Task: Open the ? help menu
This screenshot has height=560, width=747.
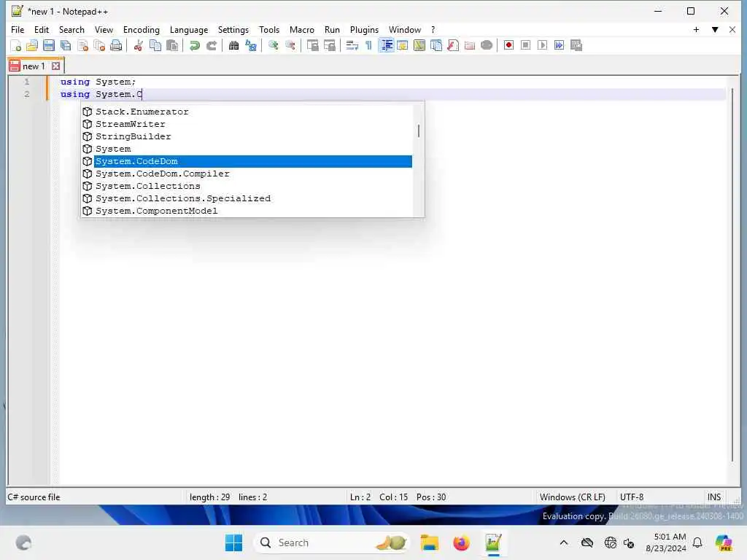Action: 433,29
